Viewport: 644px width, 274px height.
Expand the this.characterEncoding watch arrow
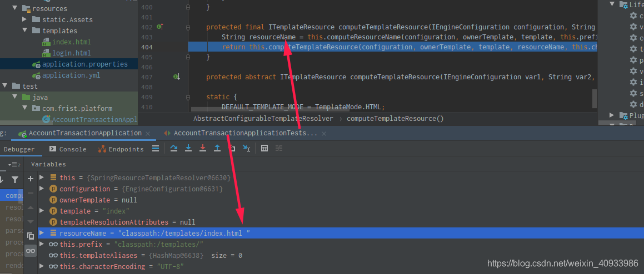pyautogui.click(x=42, y=266)
